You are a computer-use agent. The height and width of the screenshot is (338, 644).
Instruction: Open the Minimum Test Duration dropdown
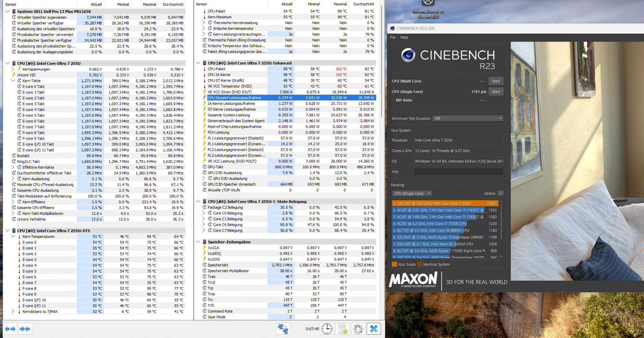[468, 118]
